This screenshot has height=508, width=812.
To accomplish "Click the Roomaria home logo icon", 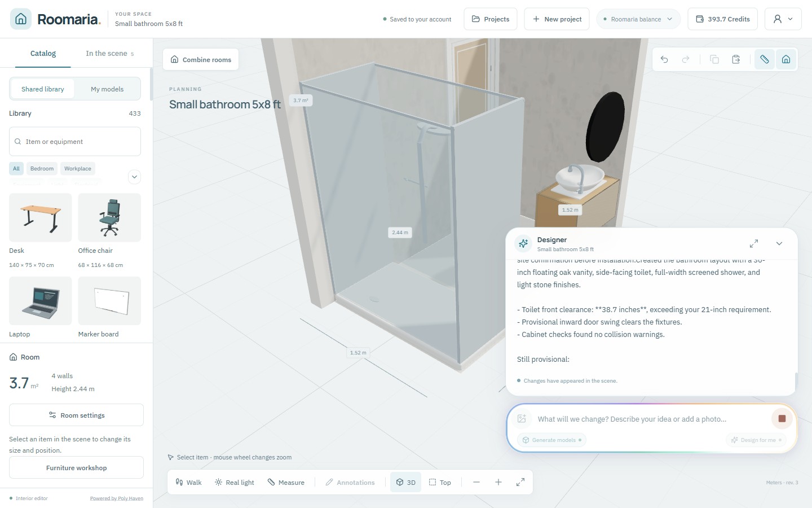I will pos(21,19).
